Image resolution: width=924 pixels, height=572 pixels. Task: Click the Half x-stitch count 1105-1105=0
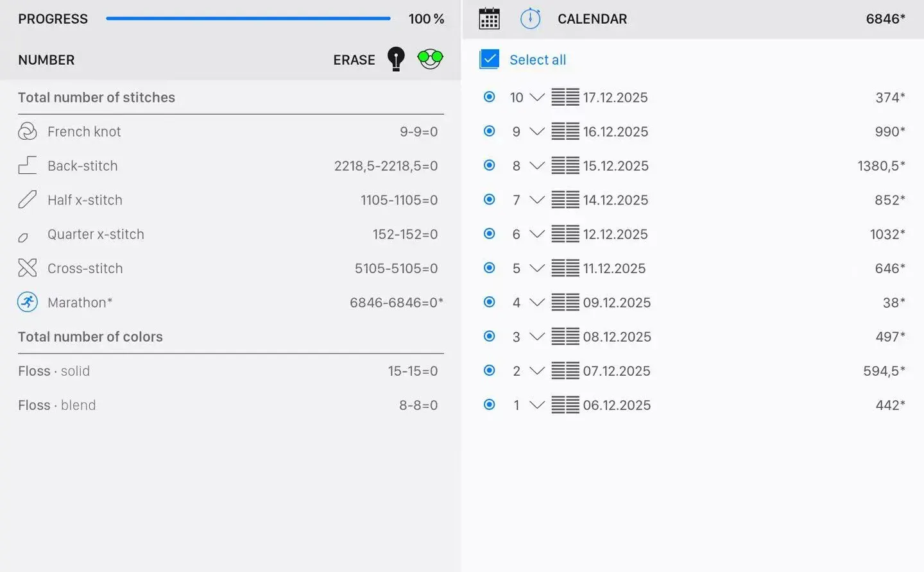(x=399, y=200)
